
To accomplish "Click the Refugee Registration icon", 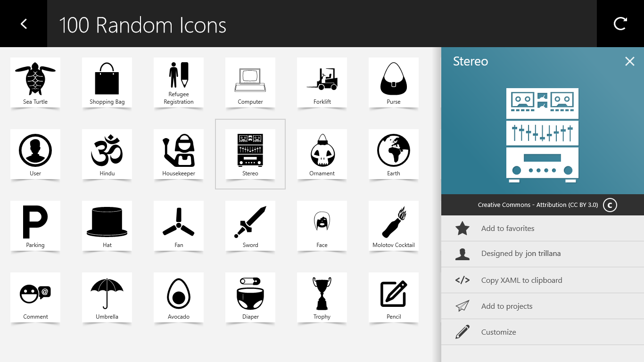I will tap(178, 80).
